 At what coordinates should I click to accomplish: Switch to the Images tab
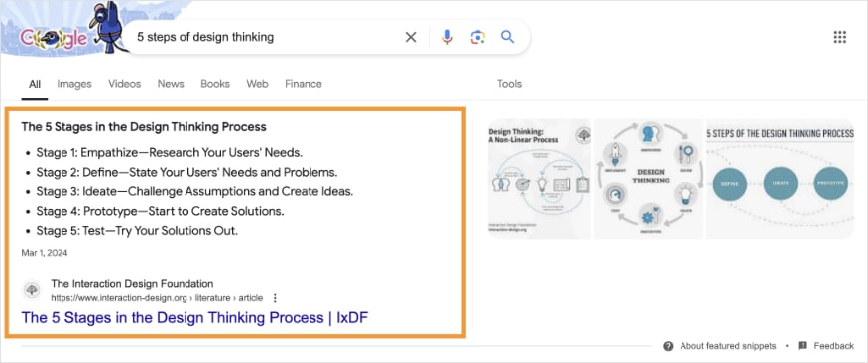pos(74,84)
